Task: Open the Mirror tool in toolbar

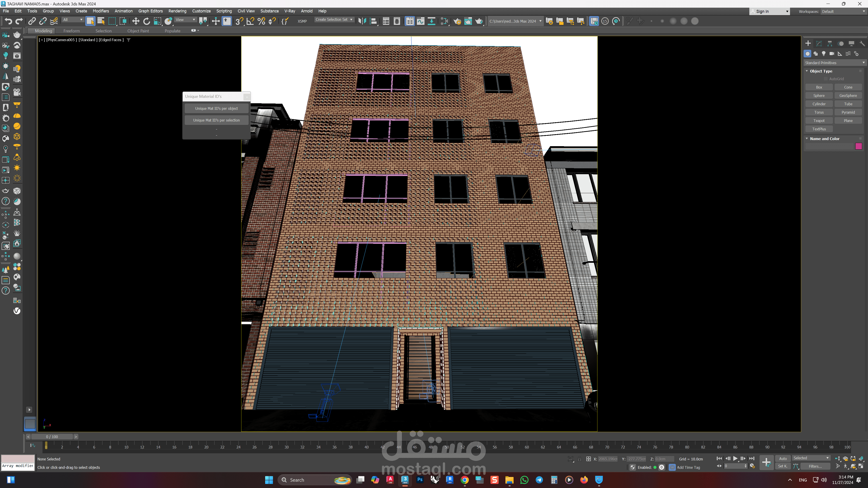Action: [362, 21]
